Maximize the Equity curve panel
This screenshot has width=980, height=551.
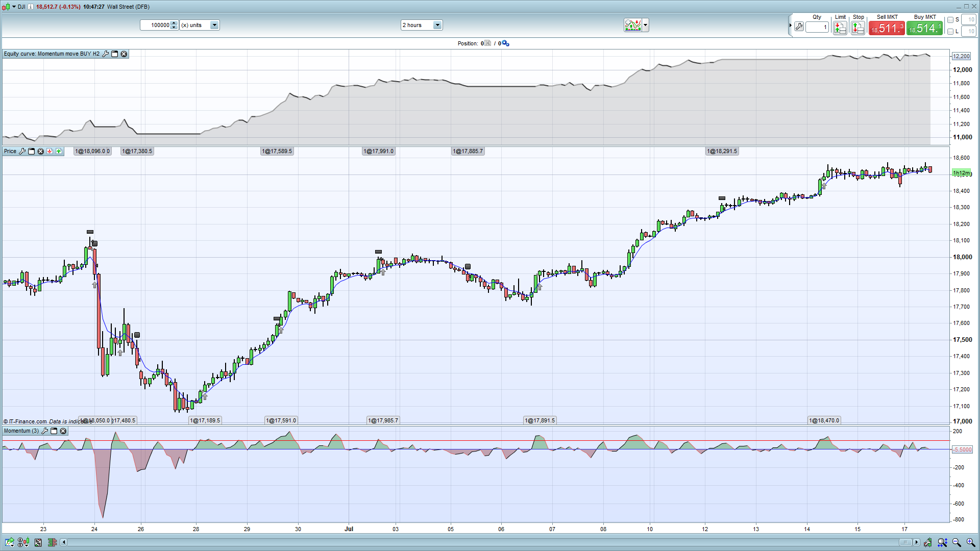(115, 54)
